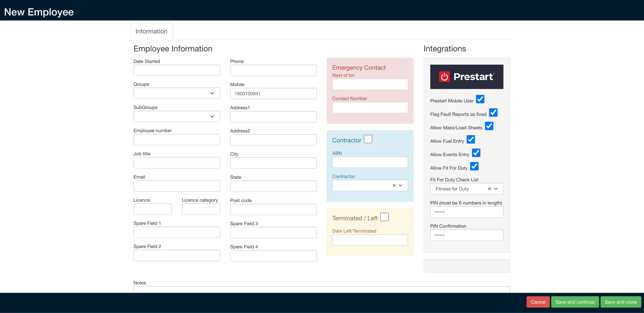
Task: Click Save and close
Action: tap(621, 302)
